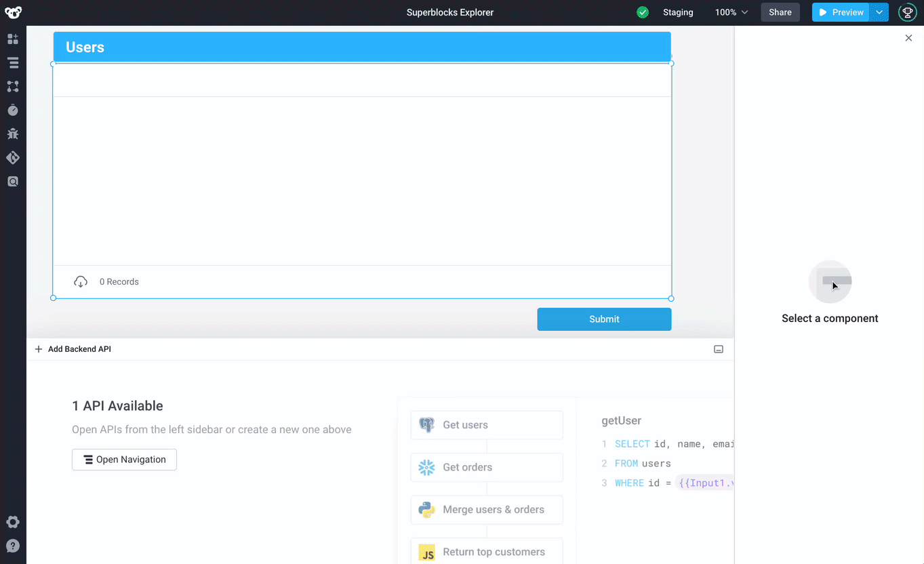924x564 pixels.
Task: Click the Open Navigation button
Action: tap(124, 459)
